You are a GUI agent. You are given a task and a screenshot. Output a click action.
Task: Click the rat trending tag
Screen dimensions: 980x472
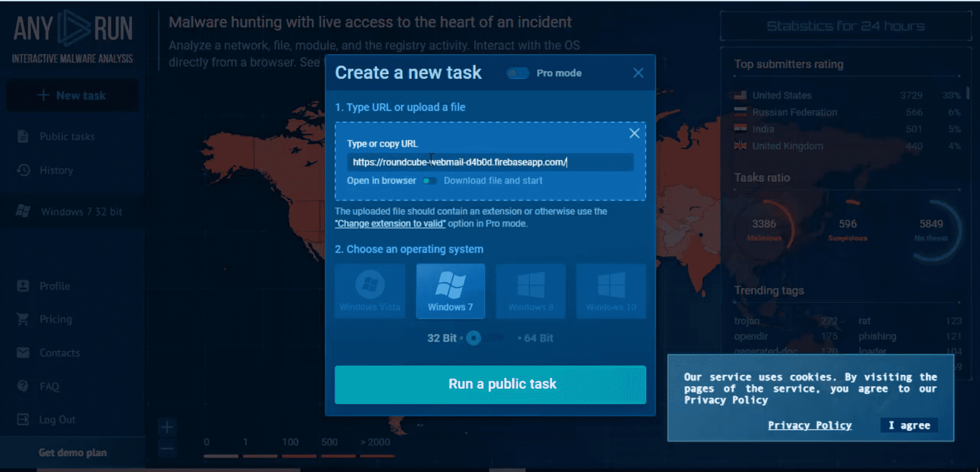(865, 321)
